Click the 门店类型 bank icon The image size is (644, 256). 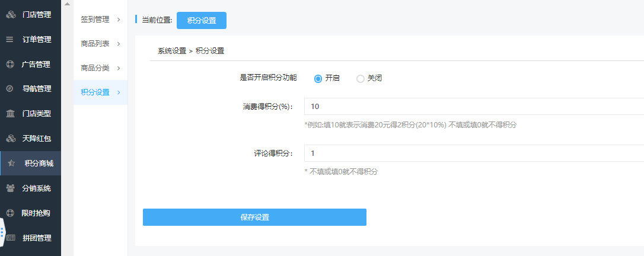(10, 114)
